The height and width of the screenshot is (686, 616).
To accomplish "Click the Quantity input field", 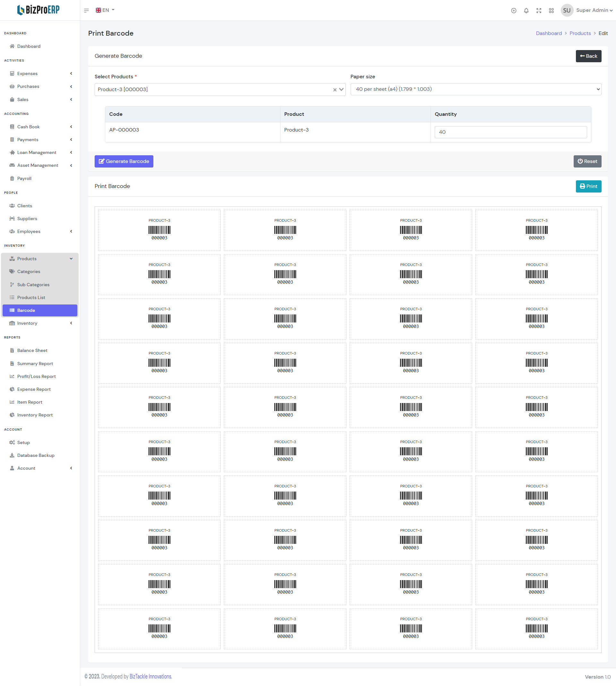I will pyautogui.click(x=510, y=132).
